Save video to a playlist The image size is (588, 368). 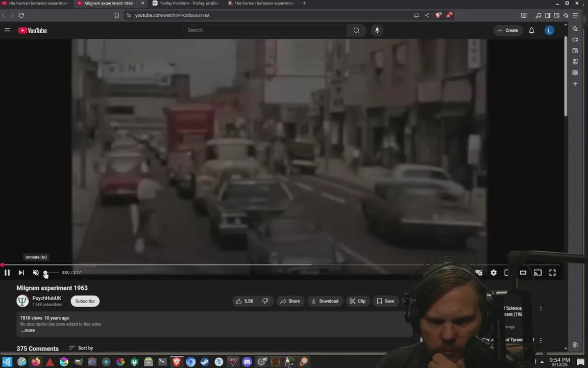(x=385, y=301)
